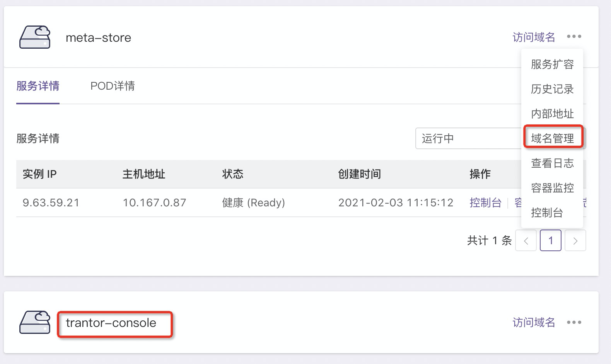Viewport: 611px width, 364px height.
Task: Open 域名管理 from the menu
Action: pyautogui.click(x=552, y=138)
